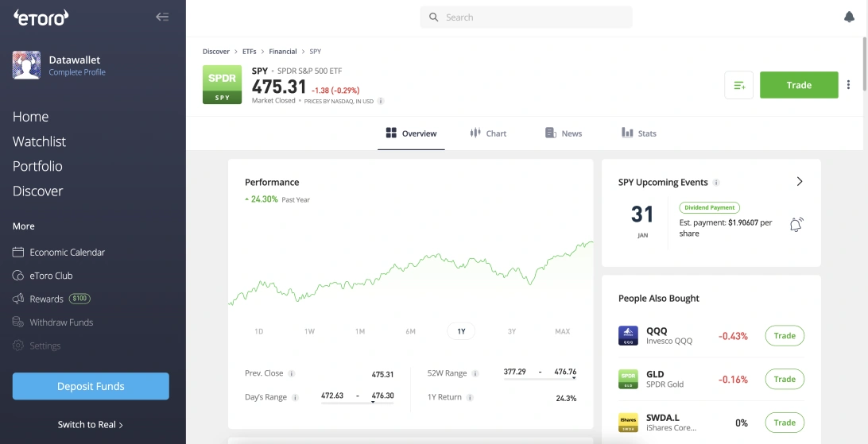Add SPY to watchlist with list icon
Image resolution: width=868 pixels, height=444 pixels.
pyautogui.click(x=739, y=85)
